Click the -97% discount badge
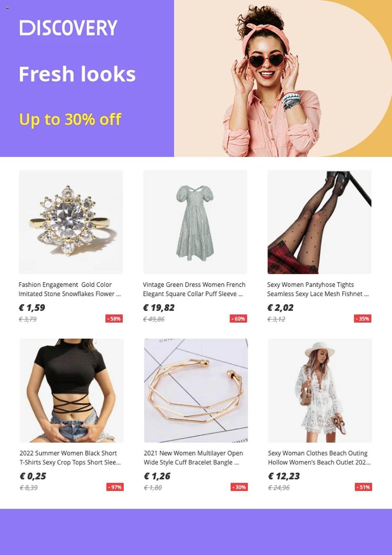Viewport: 392px width, 555px height. coord(115,487)
